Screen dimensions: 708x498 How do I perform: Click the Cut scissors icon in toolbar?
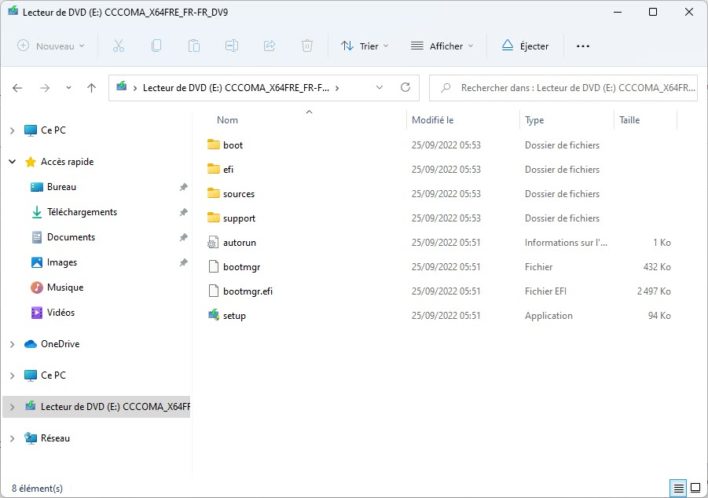click(118, 46)
